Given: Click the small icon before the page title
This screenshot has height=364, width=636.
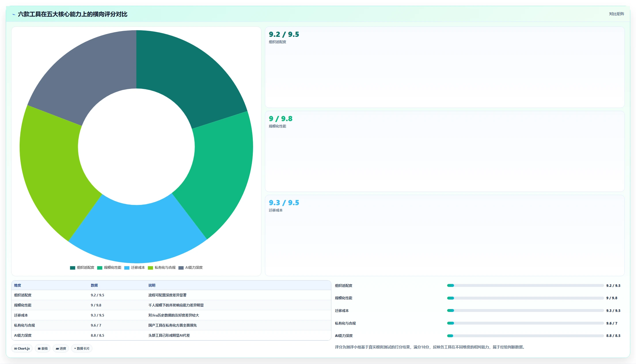Looking at the screenshot, I should coord(14,14).
